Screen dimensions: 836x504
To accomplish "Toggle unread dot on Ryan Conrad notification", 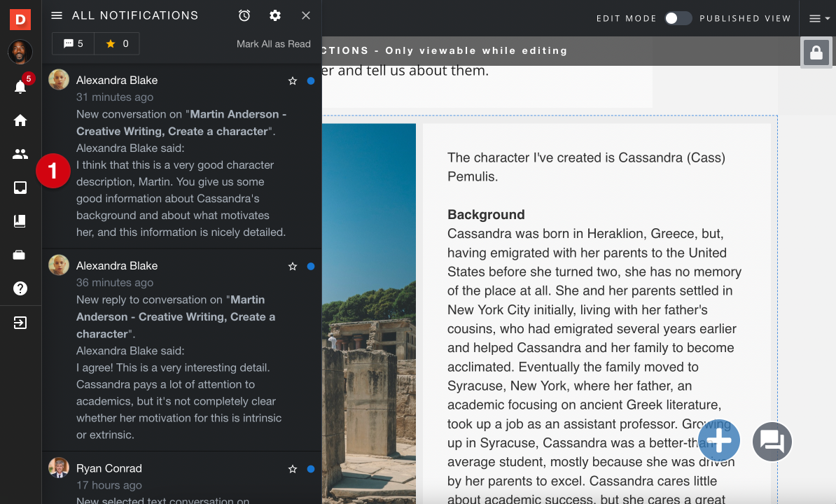I will pyautogui.click(x=311, y=469).
